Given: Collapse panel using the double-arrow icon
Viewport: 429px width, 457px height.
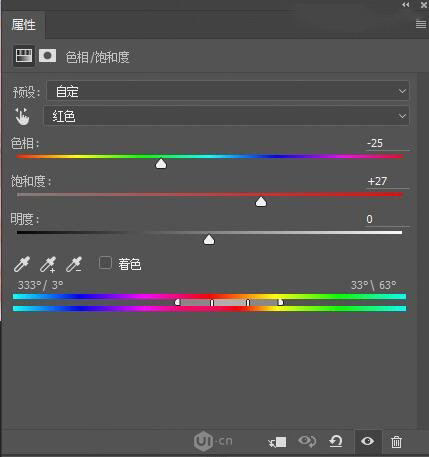Looking at the screenshot, I should tap(406, 5).
